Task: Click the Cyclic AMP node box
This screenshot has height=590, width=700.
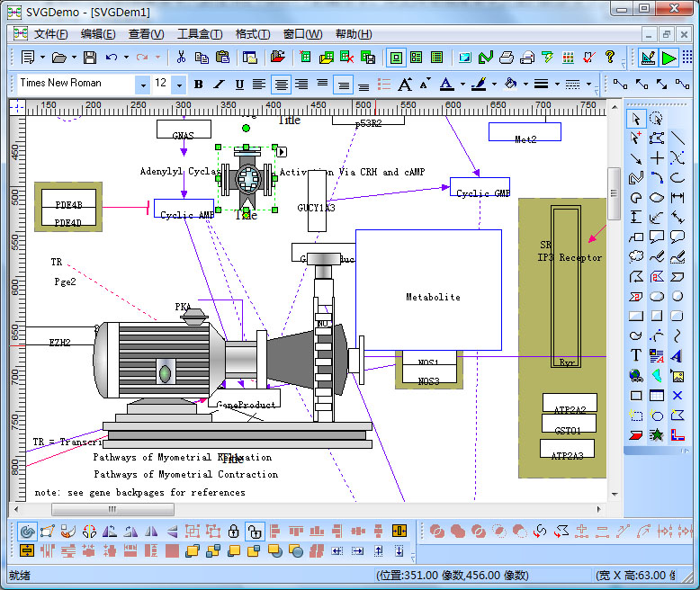Action: click(x=184, y=210)
